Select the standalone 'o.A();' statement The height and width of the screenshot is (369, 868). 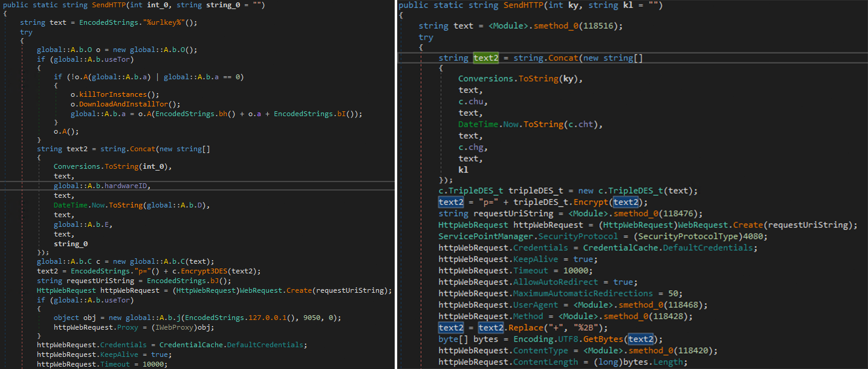[x=66, y=131]
